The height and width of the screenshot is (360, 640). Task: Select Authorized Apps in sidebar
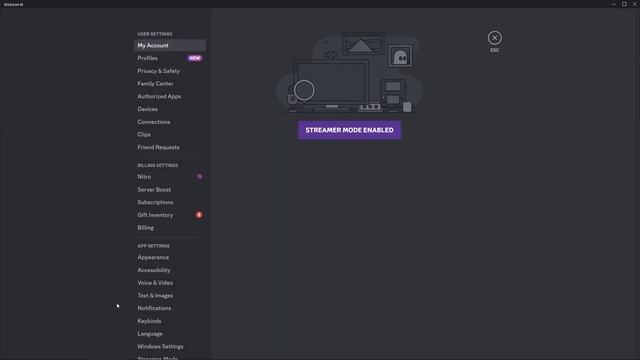pos(170,96)
